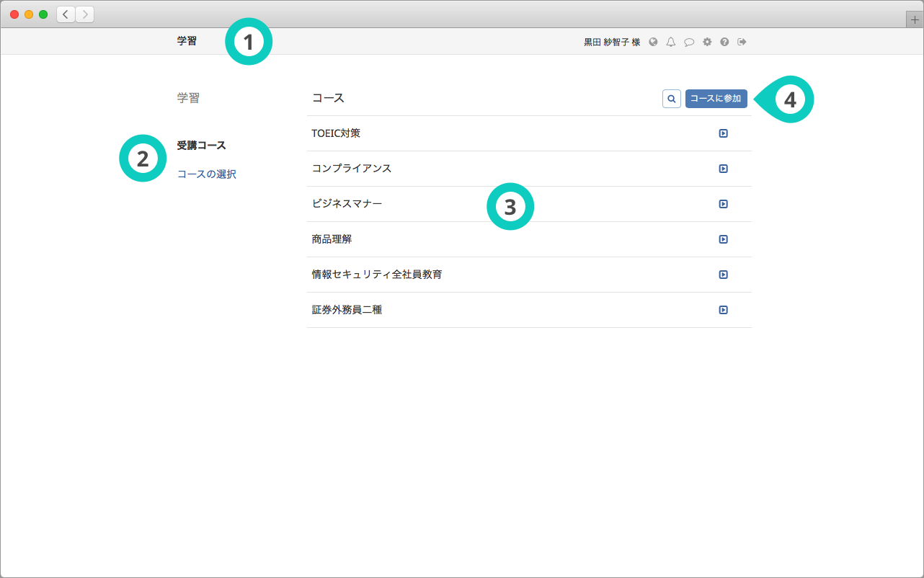Select コースの選択 link in sidebar

click(206, 174)
